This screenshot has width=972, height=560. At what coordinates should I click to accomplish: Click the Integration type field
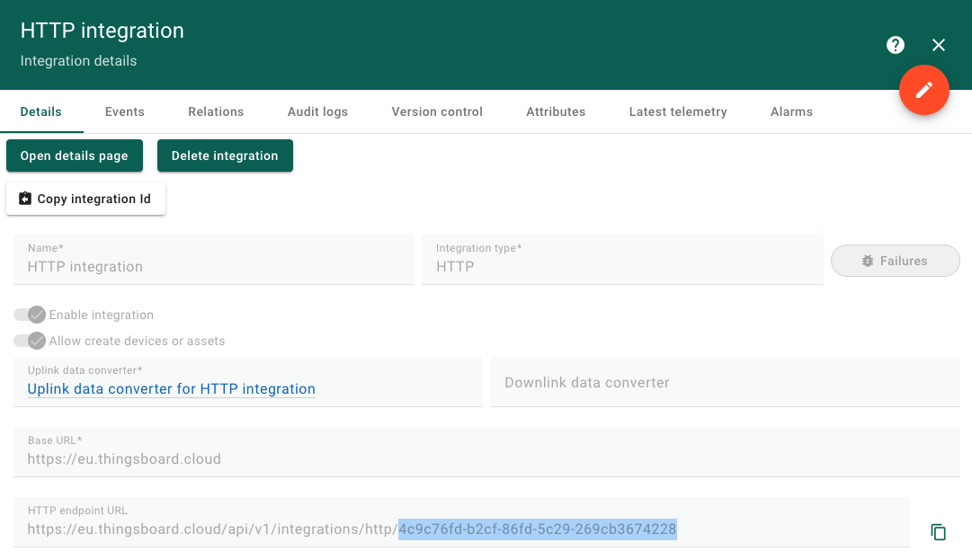622,260
